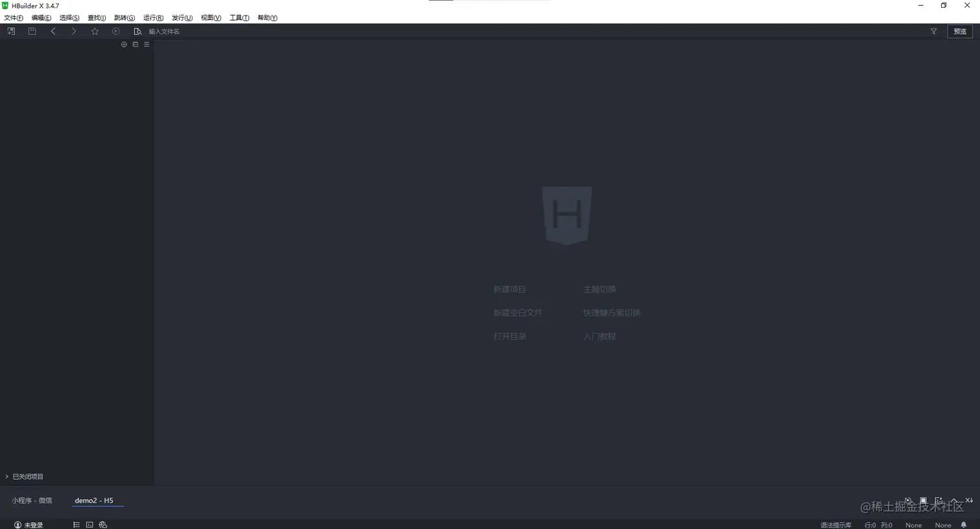
Task: Click the 主题切换 link
Action: point(600,289)
